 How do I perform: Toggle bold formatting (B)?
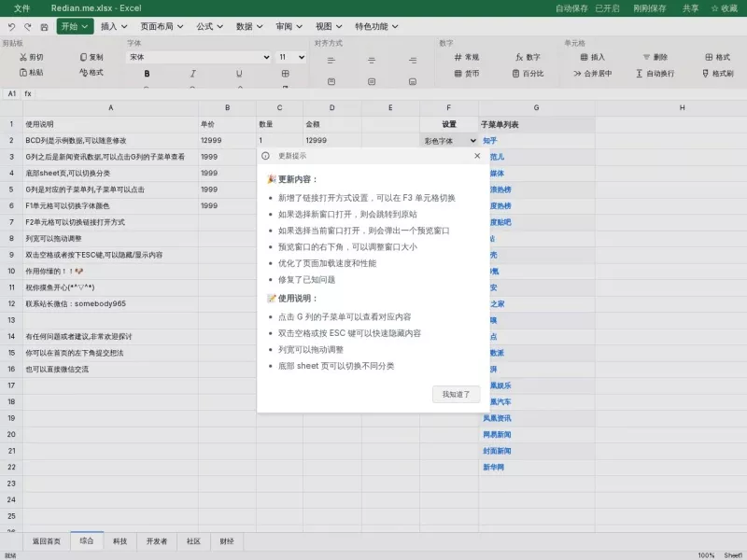tap(147, 74)
